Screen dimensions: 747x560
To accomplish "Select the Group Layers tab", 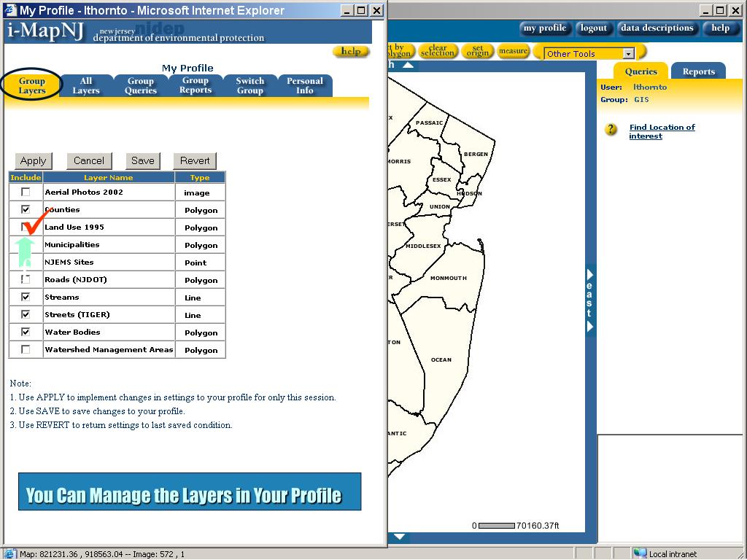I will point(32,86).
